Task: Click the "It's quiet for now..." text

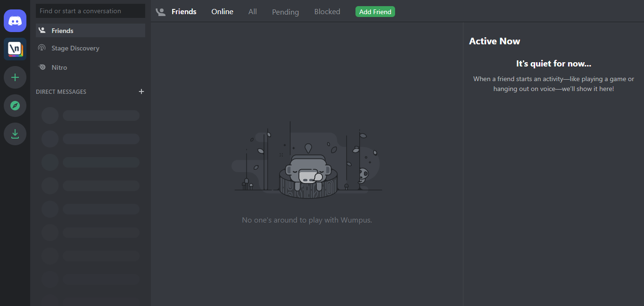Action: 553,64
